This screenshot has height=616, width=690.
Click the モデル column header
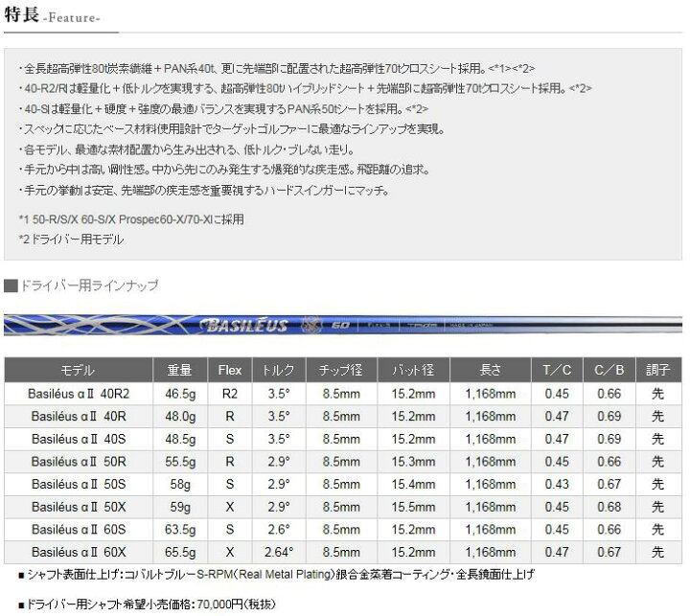pyautogui.click(x=79, y=370)
